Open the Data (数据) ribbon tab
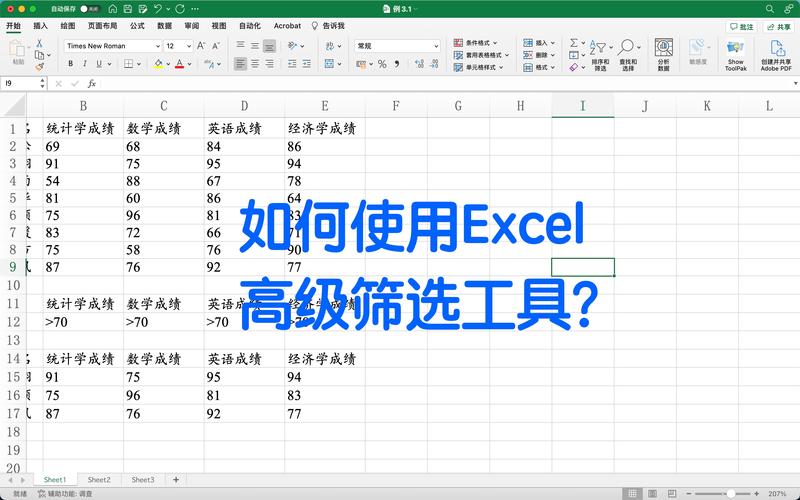Image resolution: width=800 pixels, height=500 pixels. pos(164,26)
